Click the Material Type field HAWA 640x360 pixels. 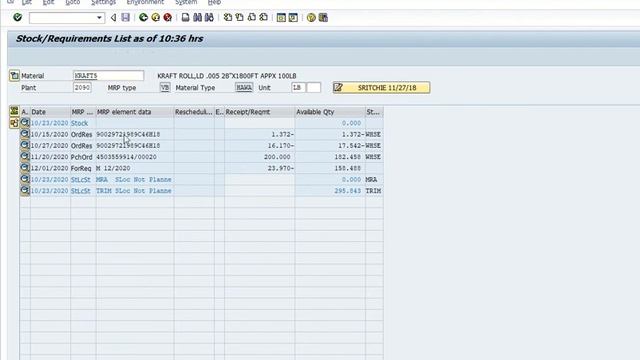click(244, 87)
